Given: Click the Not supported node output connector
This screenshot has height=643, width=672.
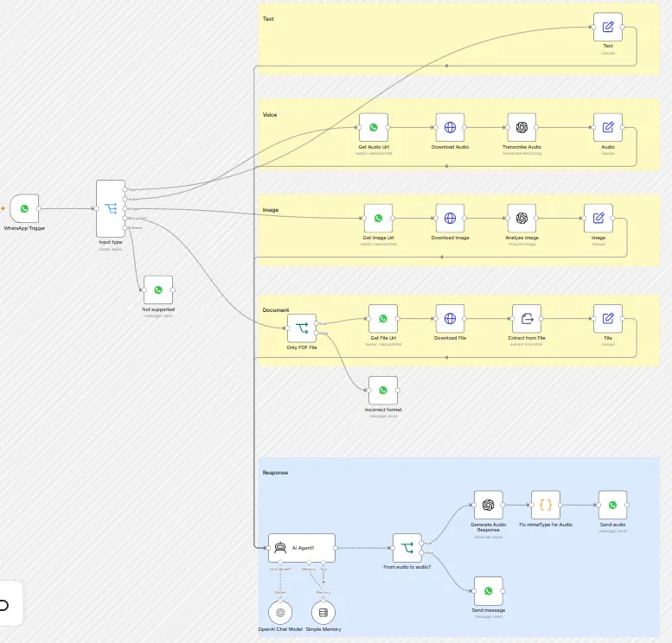Looking at the screenshot, I should [173, 290].
